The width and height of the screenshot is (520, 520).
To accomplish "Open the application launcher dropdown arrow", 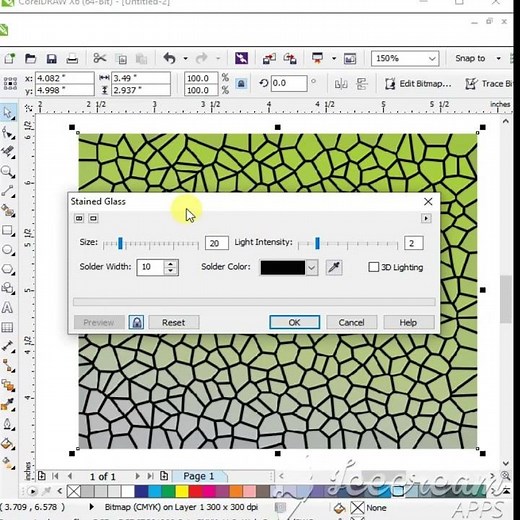I will coord(333,58).
